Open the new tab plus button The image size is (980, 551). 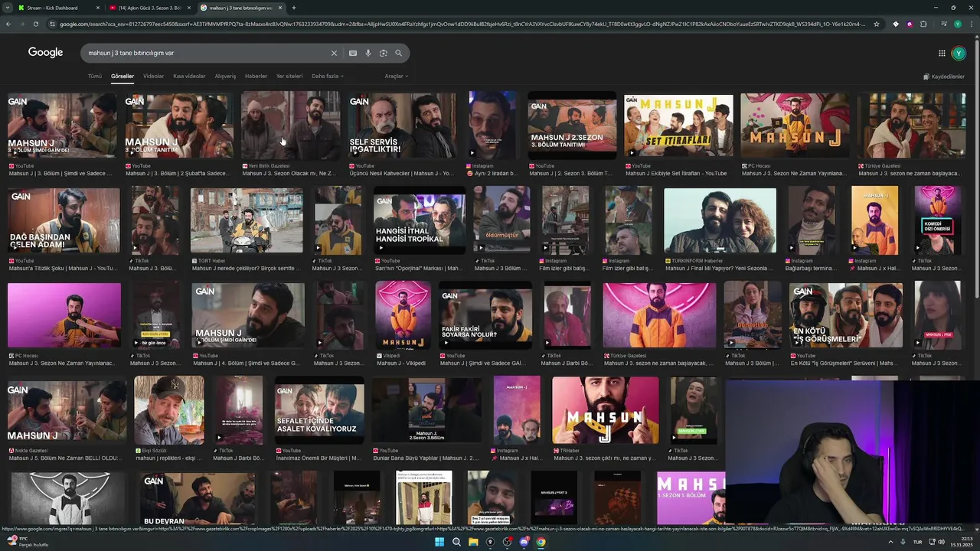pos(294,8)
